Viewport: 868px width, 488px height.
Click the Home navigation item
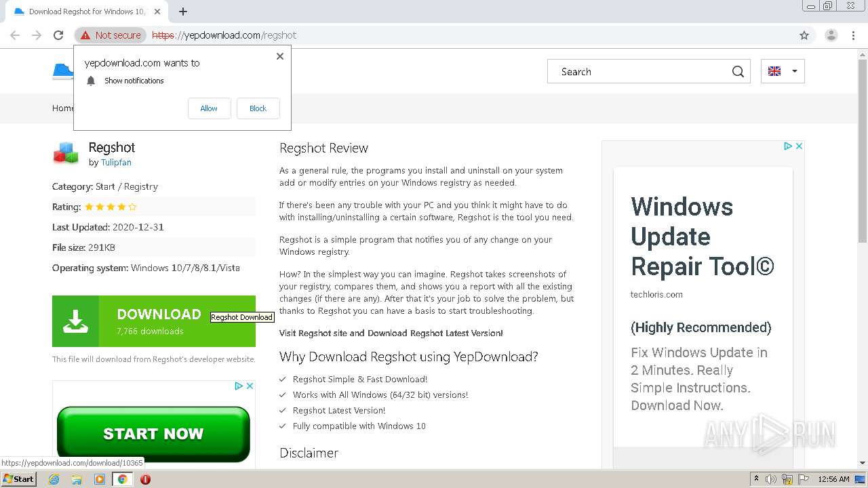tap(63, 108)
